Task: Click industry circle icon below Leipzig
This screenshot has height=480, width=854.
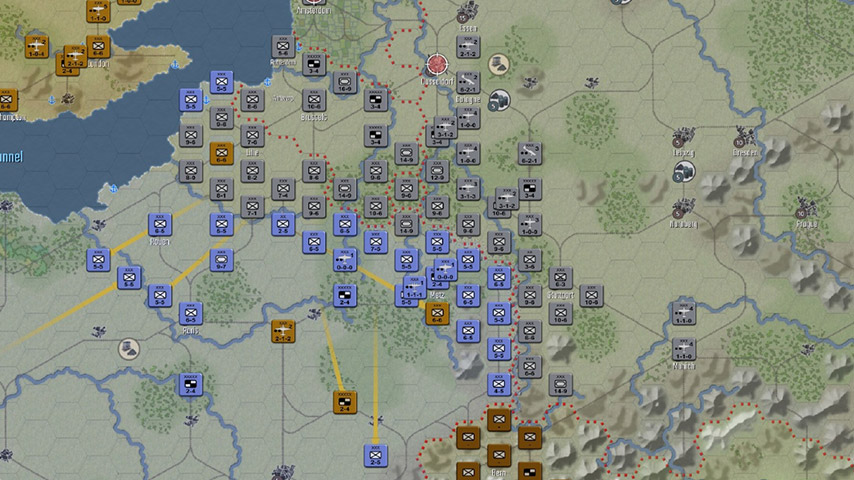Action: (684, 172)
